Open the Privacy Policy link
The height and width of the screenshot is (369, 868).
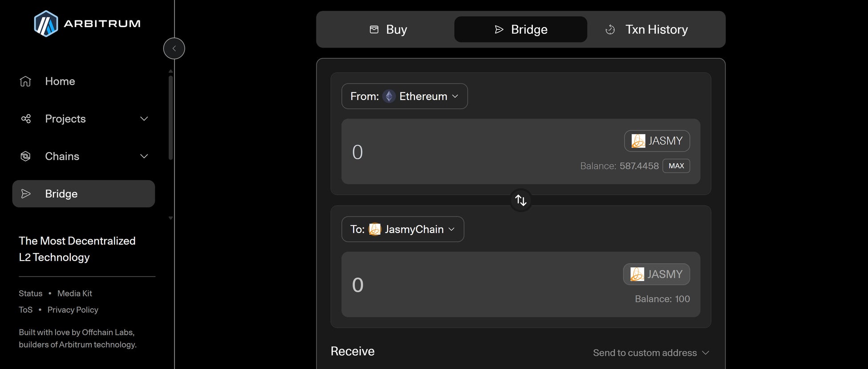pyautogui.click(x=73, y=310)
